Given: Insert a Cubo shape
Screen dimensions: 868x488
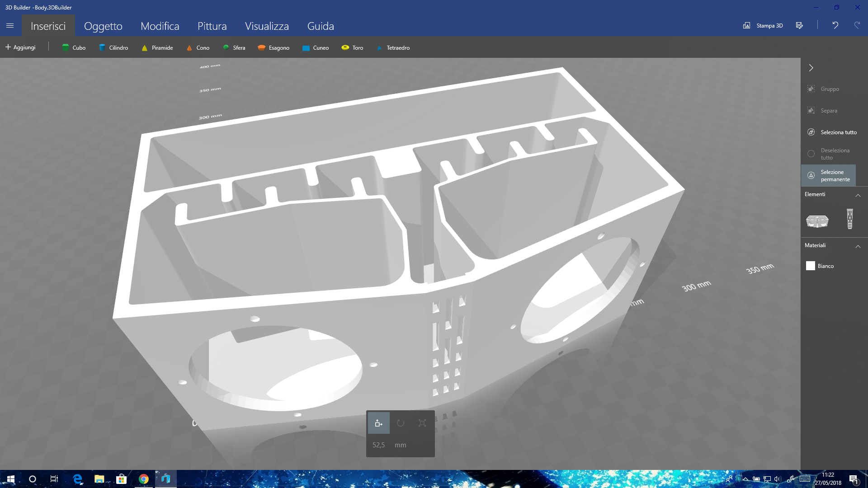Looking at the screenshot, I should 73,47.
